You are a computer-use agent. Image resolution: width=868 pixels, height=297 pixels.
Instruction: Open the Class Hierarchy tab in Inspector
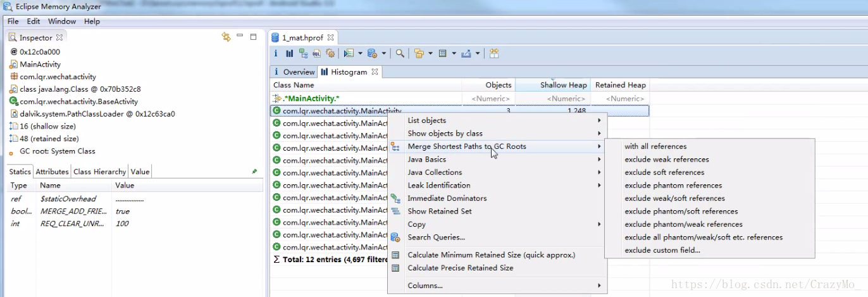point(99,172)
